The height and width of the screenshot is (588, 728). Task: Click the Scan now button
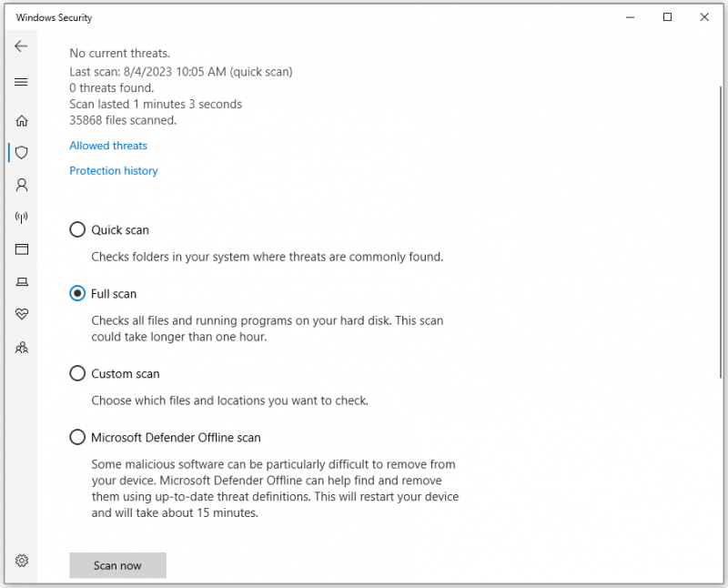pos(118,565)
